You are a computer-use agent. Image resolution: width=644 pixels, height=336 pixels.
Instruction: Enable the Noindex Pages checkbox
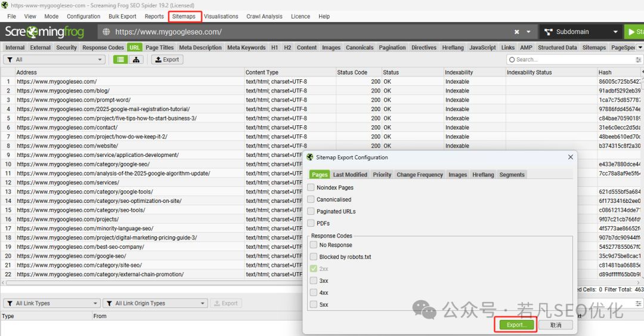click(x=311, y=187)
